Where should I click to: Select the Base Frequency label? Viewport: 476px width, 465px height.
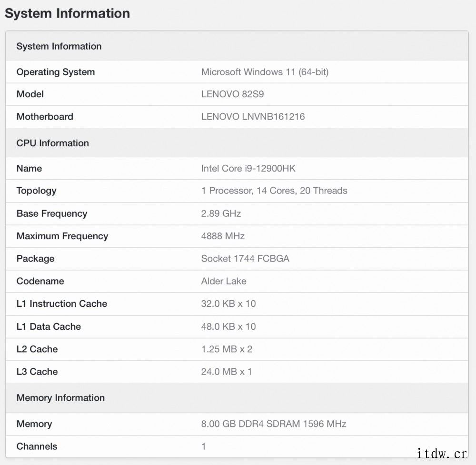(52, 213)
